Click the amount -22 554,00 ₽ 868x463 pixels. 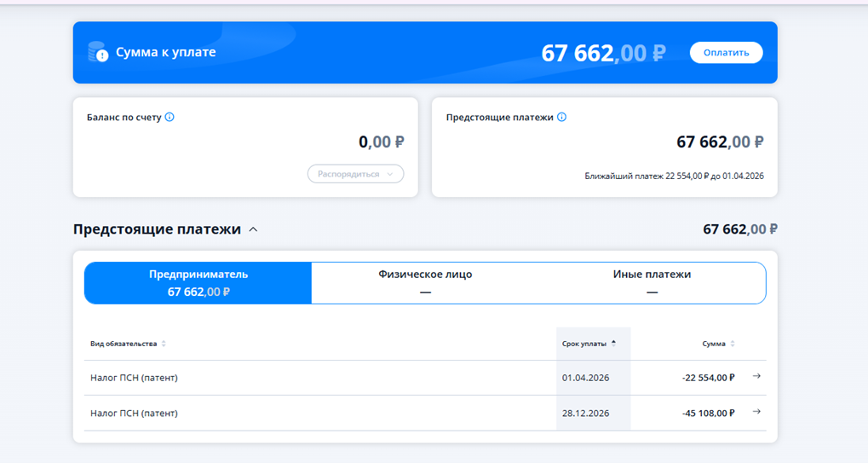pyautogui.click(x=708, y=378)
